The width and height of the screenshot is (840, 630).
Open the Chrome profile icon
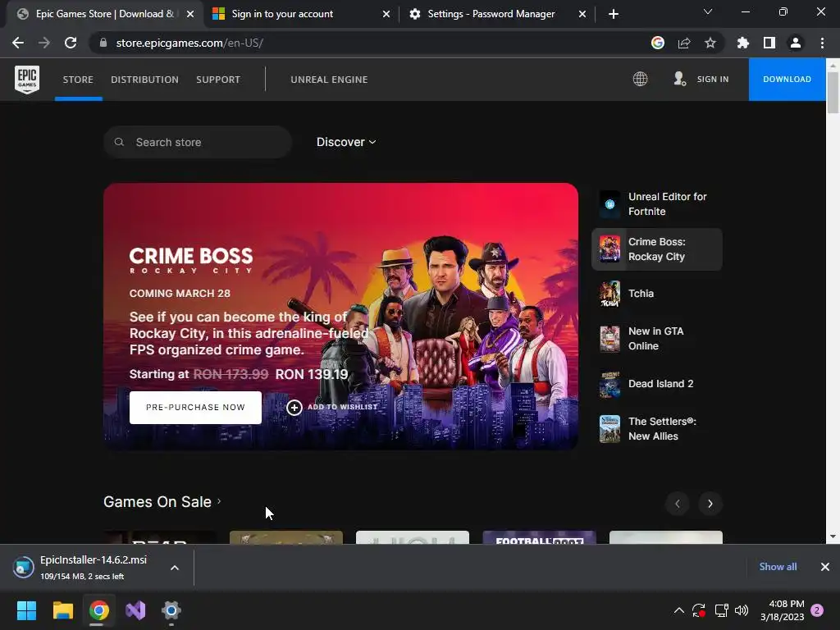(x=796, y=43)
